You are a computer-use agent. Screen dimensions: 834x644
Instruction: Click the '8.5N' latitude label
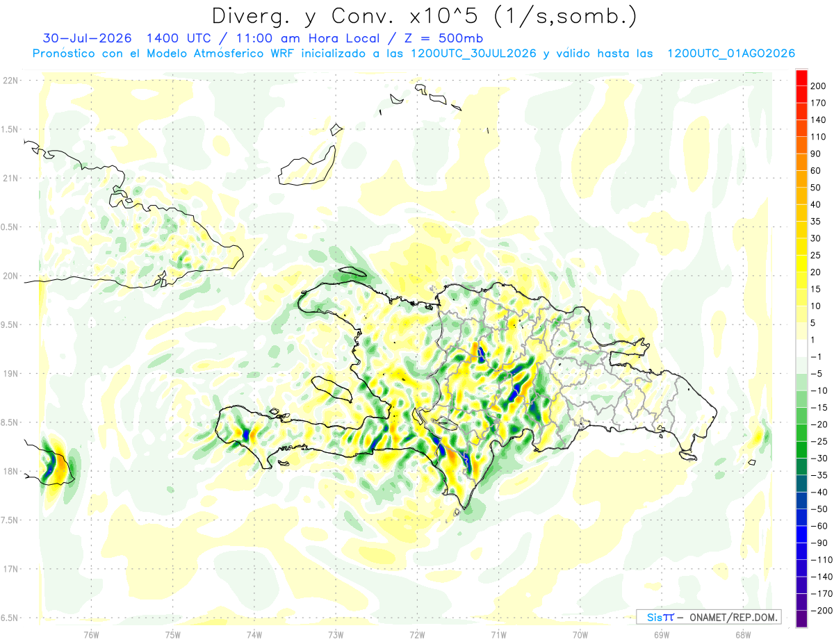coord(10,422)
